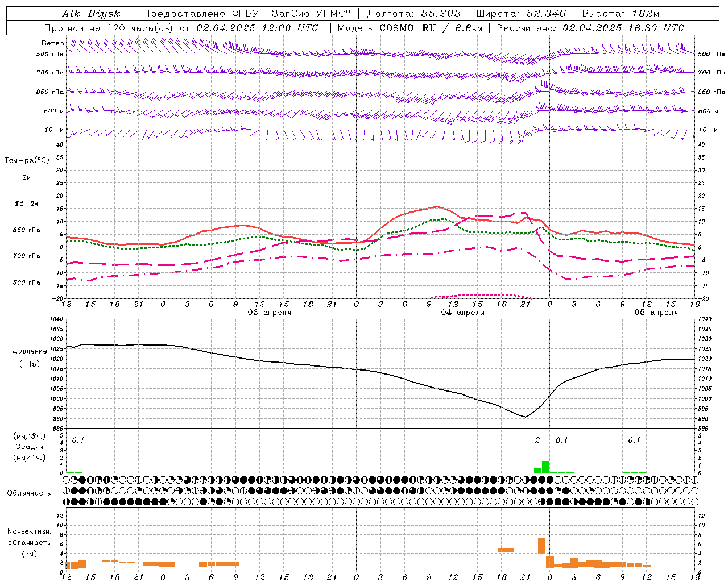Click the Высота: 182м field
Viewport: 728px width, 582px height.
pos(621,14)
